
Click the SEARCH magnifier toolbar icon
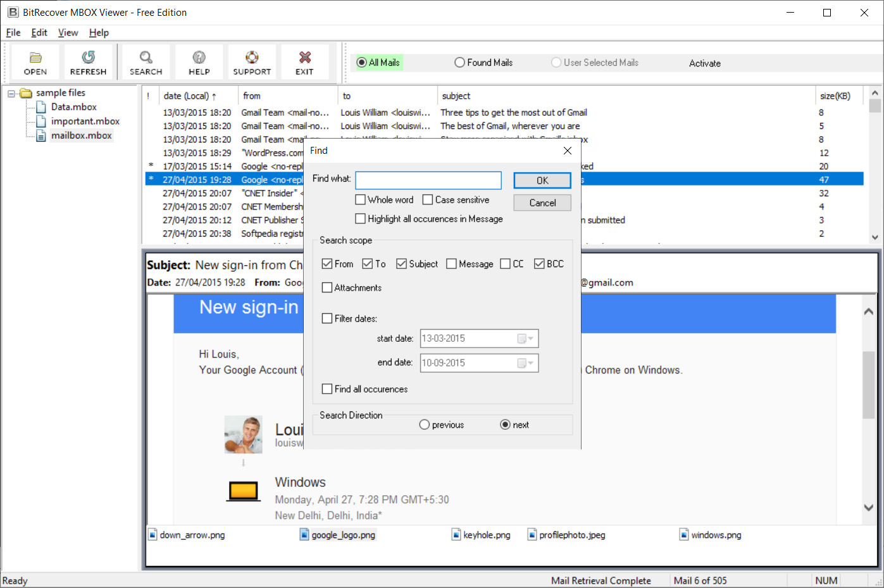pyautogui.click(x=146, y=58)
